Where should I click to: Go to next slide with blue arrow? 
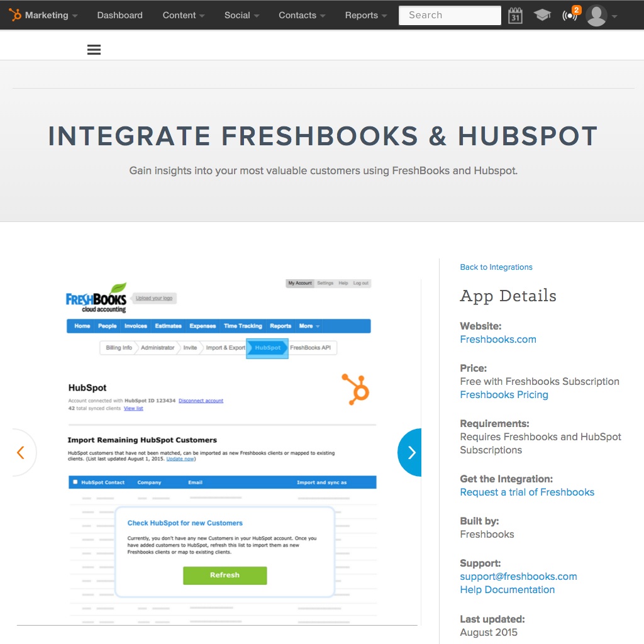point(409,452)
